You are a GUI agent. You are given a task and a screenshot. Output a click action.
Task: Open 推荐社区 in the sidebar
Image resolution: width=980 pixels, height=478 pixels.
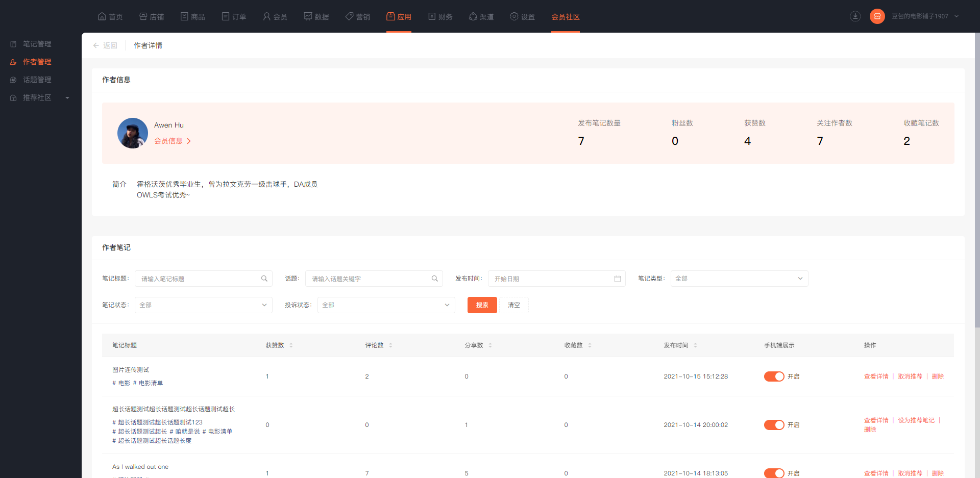(x=37, y=97)
